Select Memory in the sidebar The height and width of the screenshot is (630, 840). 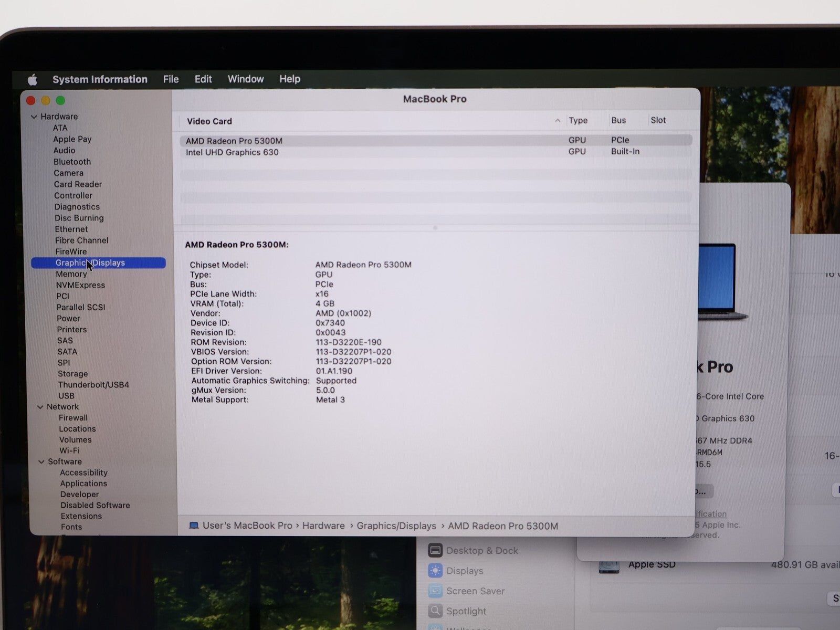[71, 274]
